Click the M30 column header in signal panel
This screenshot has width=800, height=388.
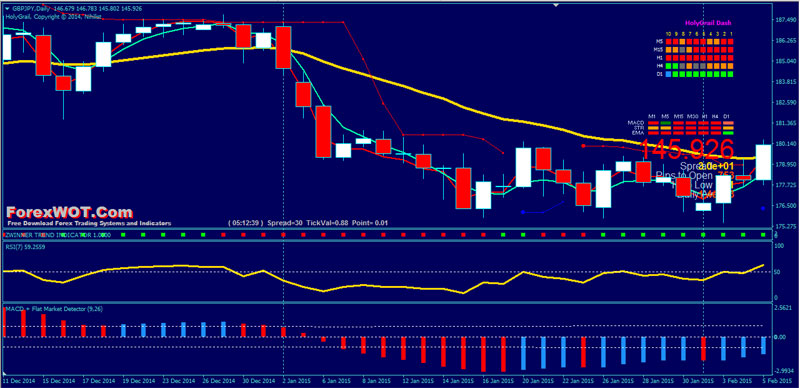[x=692, y=116]
